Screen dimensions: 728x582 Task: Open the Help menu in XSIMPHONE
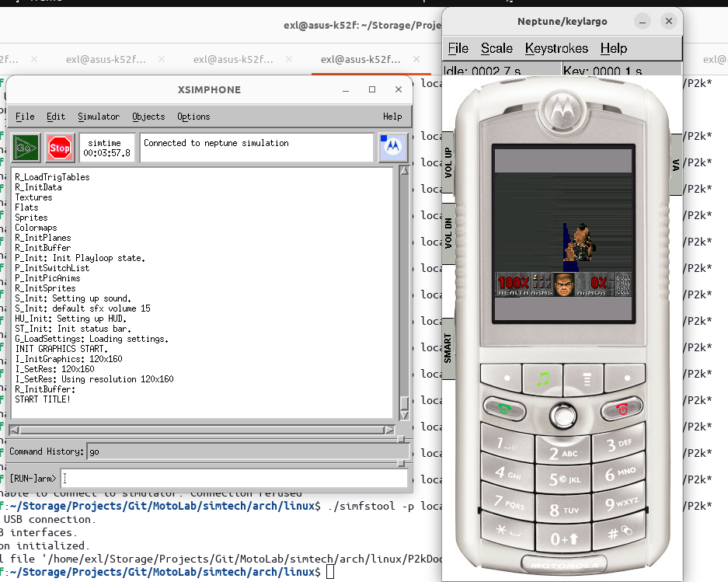392,117
